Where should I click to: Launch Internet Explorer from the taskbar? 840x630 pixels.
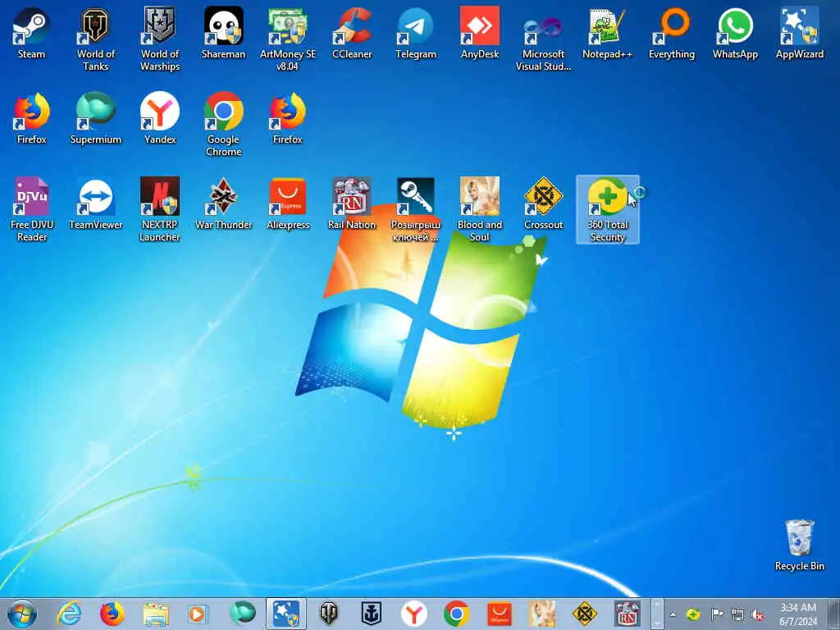coord(69,614)
